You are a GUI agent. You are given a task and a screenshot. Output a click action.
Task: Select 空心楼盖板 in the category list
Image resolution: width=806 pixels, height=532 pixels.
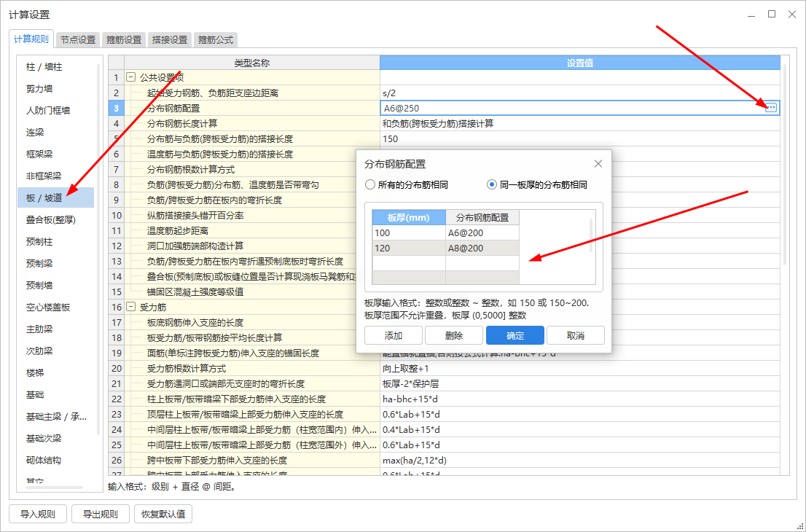[56, 307]
